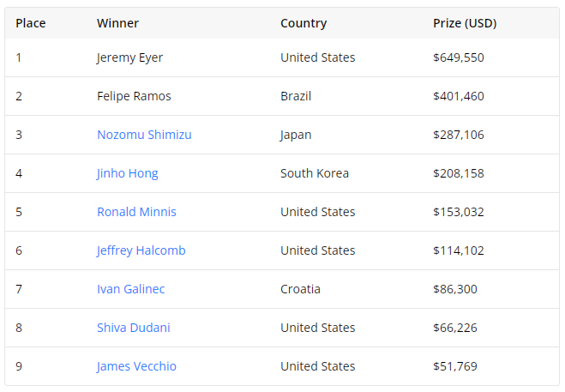This screenshot has width=565, height=392.
Task: Select the Jeremy Eyer winner cell
Action: click(x=129, y=57)
